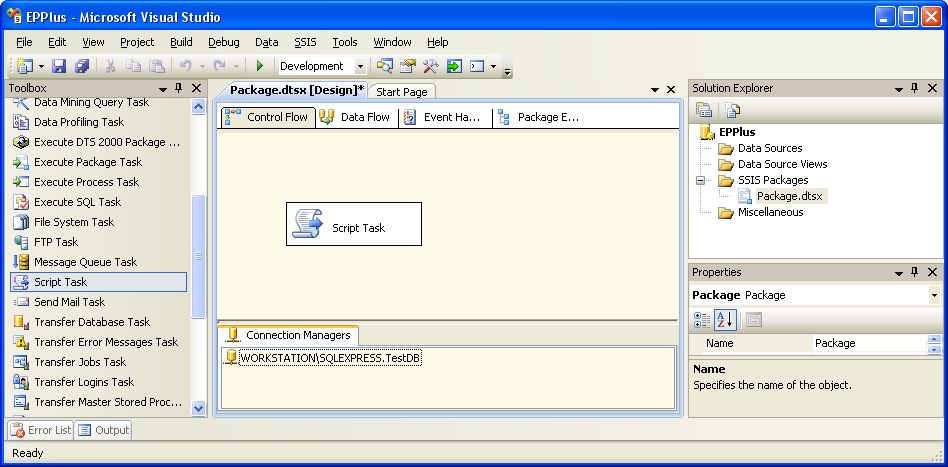The image size is (948, 467).
Task: Open the Data menu
Action: tap(267, 42)
